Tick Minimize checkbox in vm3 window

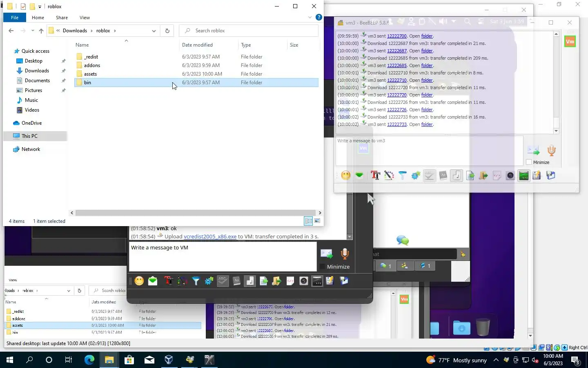coord(529,162)
